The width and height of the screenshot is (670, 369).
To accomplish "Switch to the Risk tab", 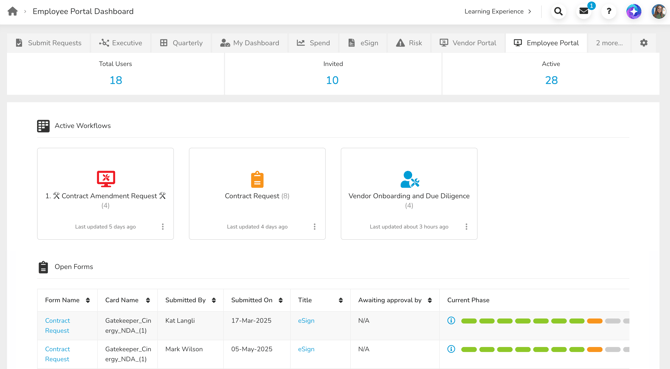I will 409,43.
